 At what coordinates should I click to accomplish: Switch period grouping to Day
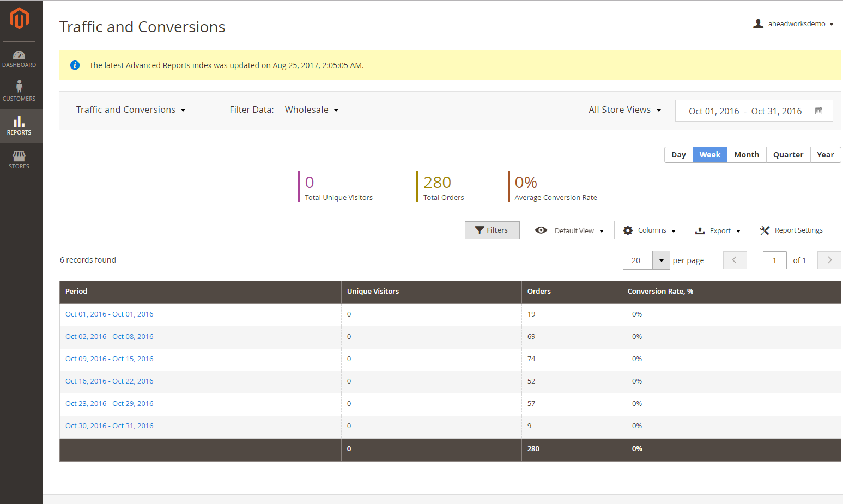(x=678, y=155)
